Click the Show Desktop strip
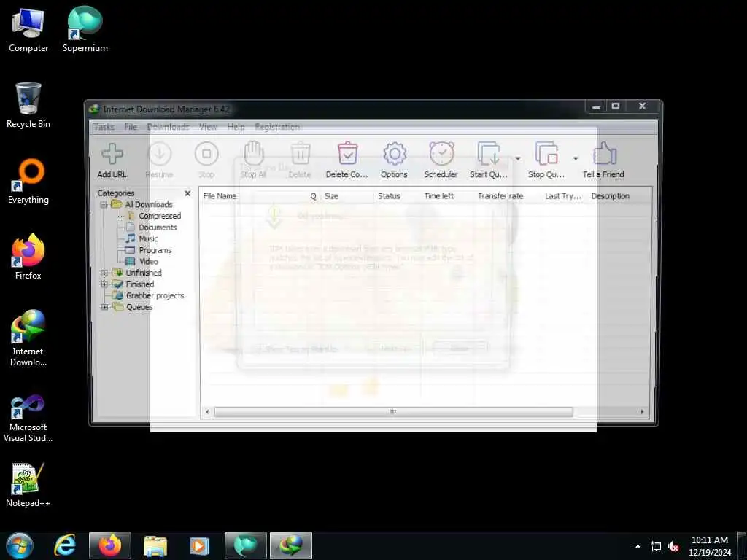The image size is (747, 560). [x=742, y=545]
